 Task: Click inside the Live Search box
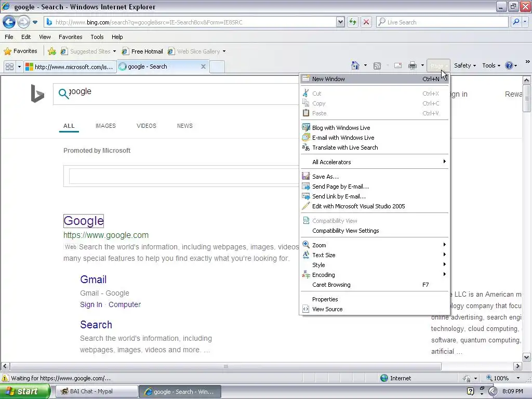pyautogui.click(x=443, y=22)
